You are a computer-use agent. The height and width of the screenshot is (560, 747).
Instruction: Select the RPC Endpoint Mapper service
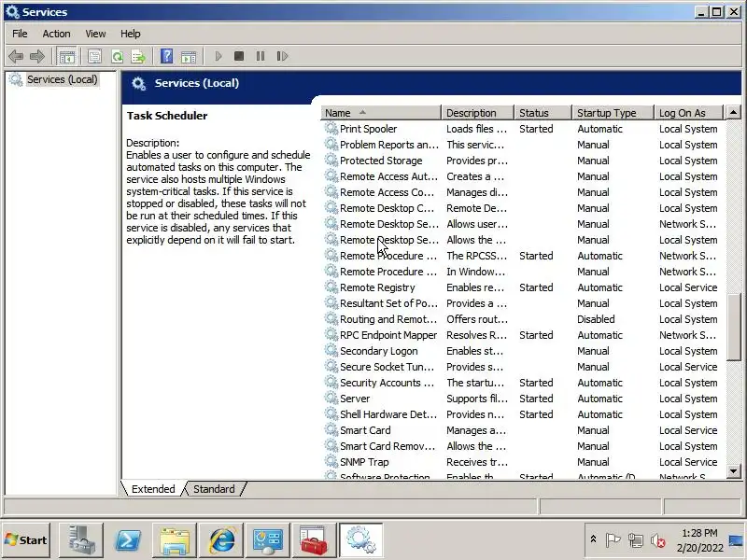tap(523, 335)
